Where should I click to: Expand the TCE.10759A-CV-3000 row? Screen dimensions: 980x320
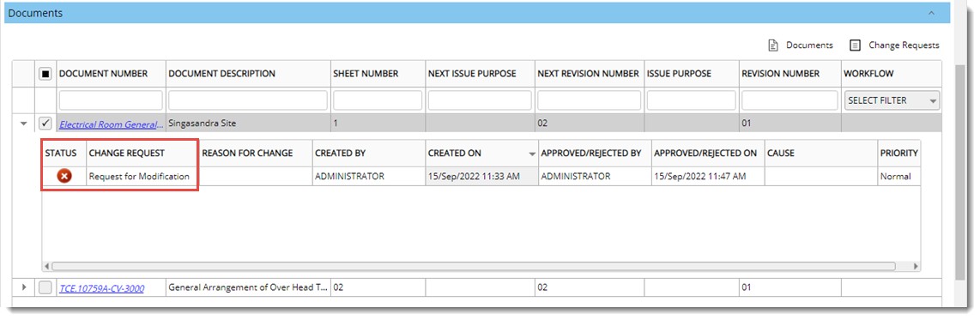pyautogui.click(x=24, y=287)
